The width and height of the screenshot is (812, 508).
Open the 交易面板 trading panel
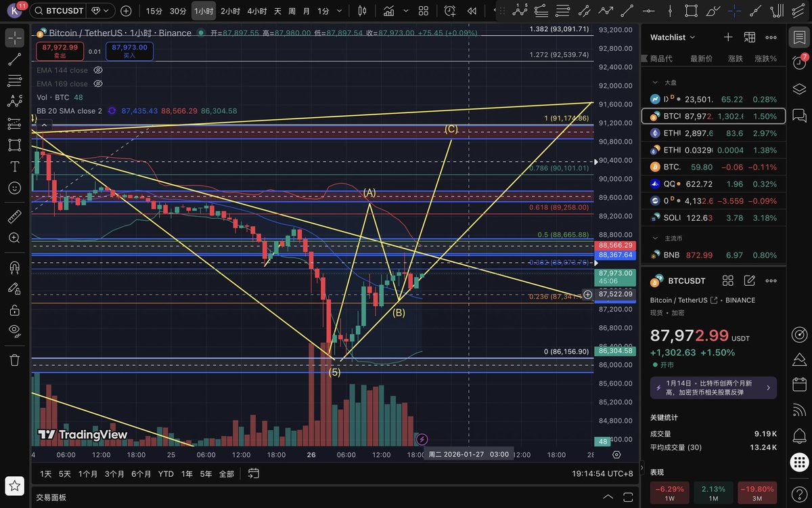pyautogui.click(x=51, y=497)
